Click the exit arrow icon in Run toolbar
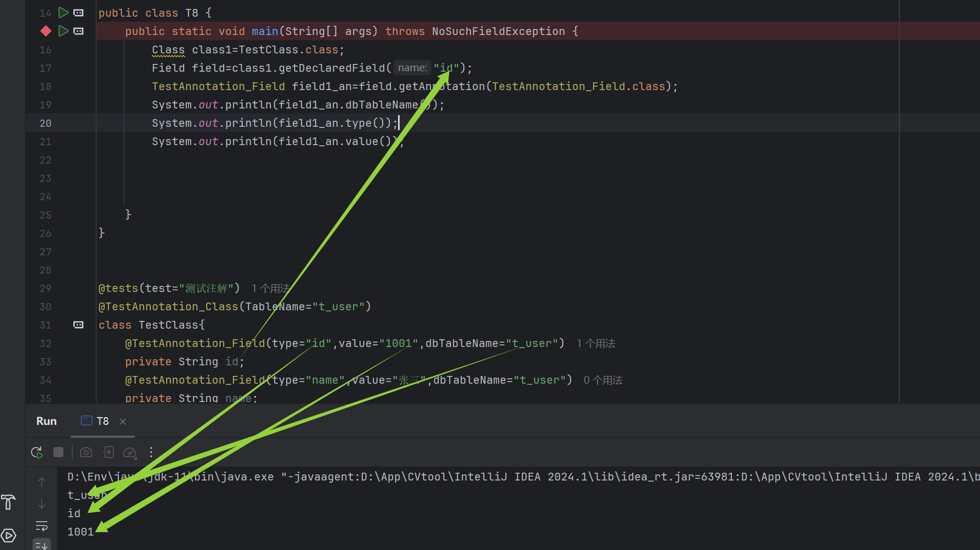This screenshot has width=980, height=550. point(108,452)
